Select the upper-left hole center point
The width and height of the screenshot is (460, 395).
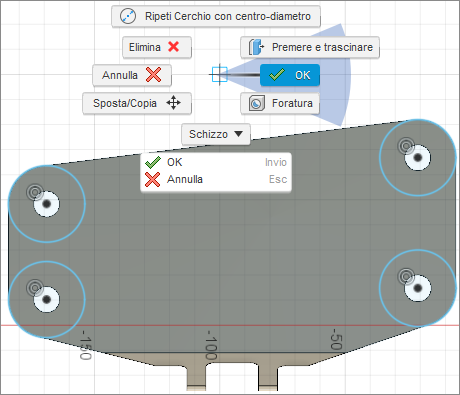click(47, 204)
